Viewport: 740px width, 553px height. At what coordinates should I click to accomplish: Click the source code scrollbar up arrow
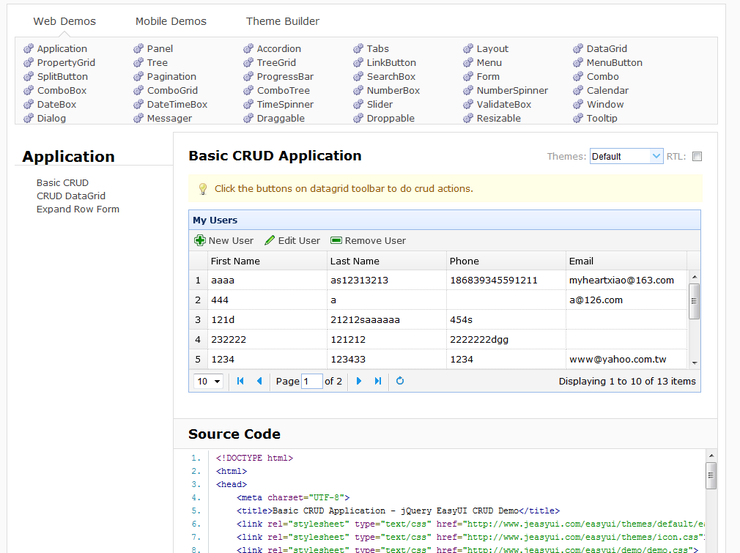[711, 455]
